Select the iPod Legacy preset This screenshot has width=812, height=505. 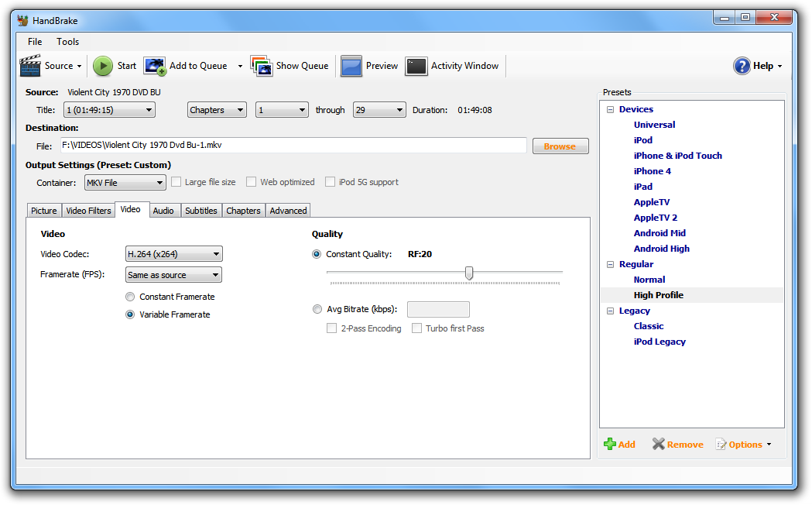pyautogui.click(x=660, y=342)
